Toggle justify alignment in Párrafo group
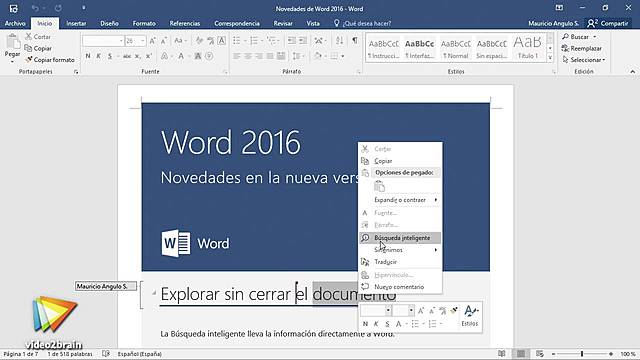The height and width of the screenshot is (360, 640). coord(270,56)
